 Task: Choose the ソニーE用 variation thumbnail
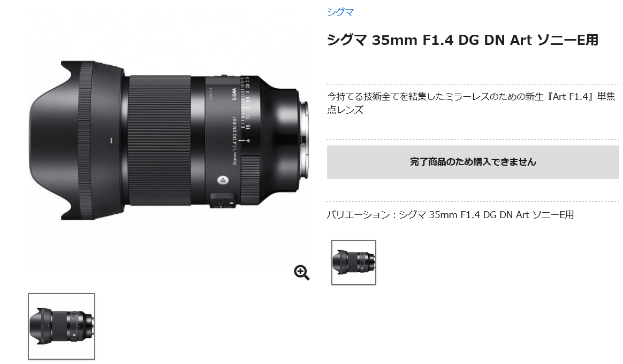click(x=354, y=262)
